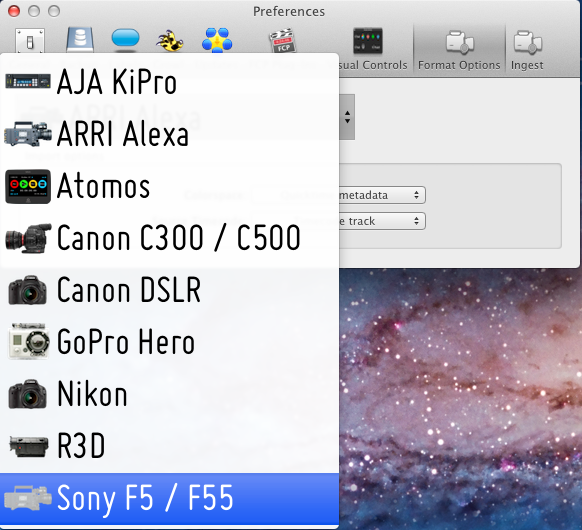The width and height of the screenshot is (582, 530).
Task: Select AJA KiPro from the camera list
Action: (x=169, y=82)
